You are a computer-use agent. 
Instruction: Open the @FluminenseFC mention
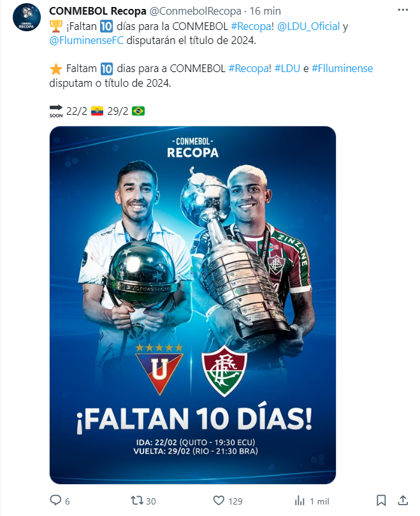pos(87,40)
